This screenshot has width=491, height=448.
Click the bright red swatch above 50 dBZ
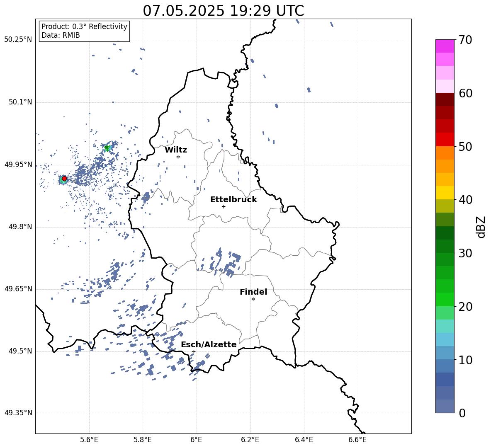pos(445,140)
